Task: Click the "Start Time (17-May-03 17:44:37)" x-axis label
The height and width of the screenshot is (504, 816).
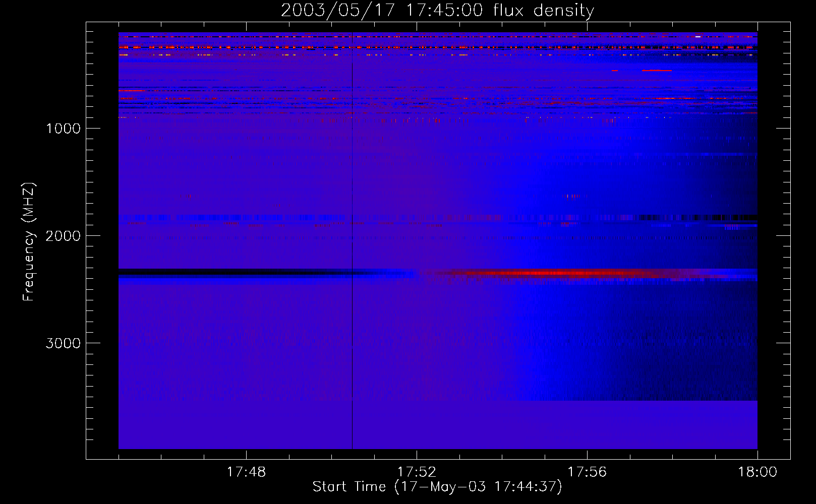Action: 437,487
